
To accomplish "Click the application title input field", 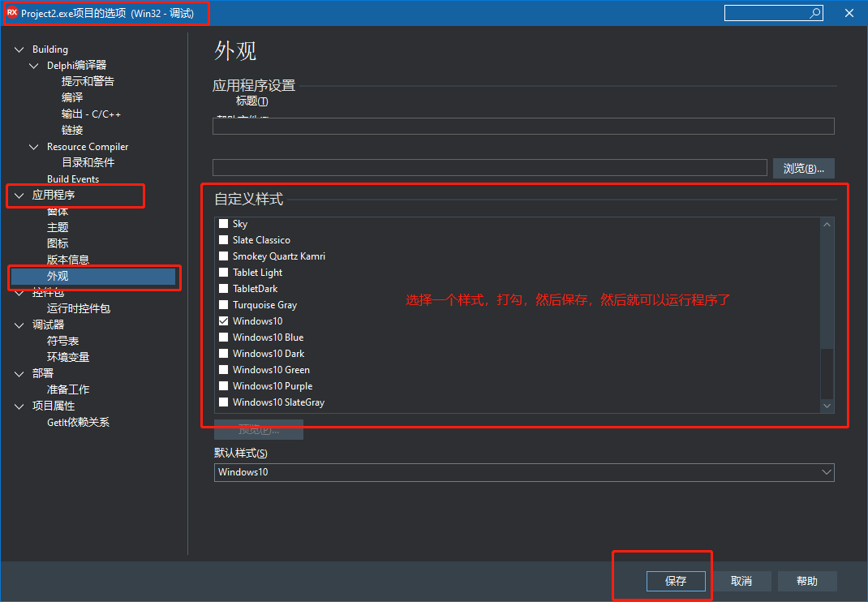I will pyautogui.click(x=523, y=127).
